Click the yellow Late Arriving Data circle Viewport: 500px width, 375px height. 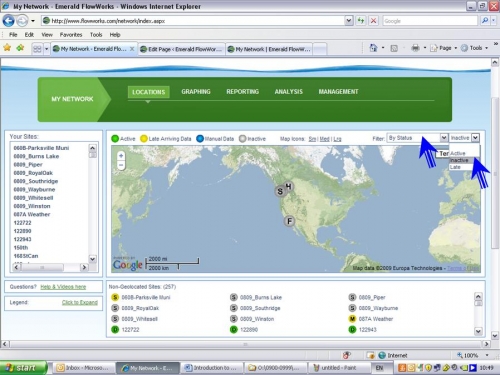coord(144,139)
